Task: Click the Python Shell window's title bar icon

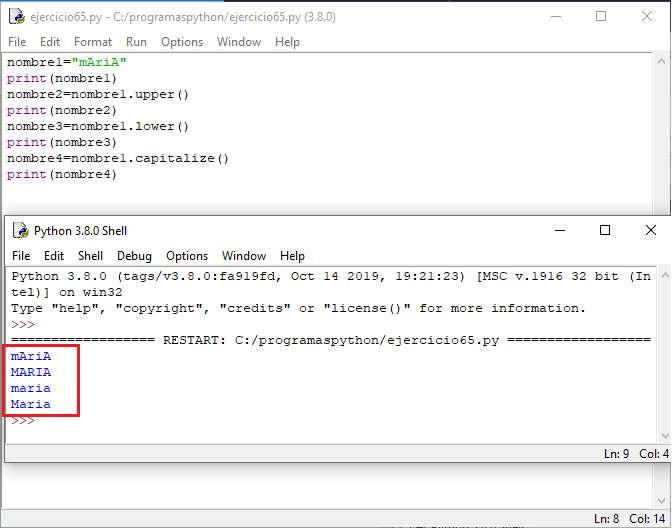Action: [x=20, y=230]
